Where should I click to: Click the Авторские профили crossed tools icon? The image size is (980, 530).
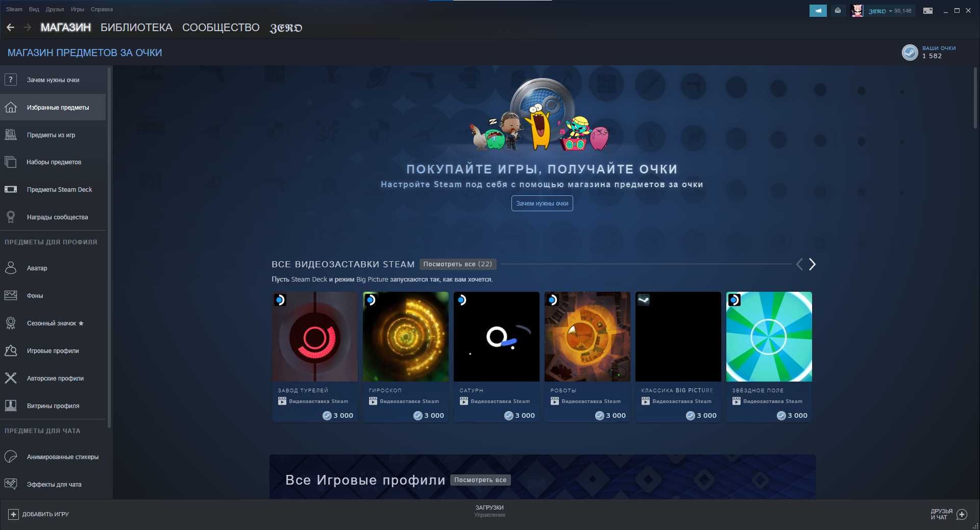11,378
